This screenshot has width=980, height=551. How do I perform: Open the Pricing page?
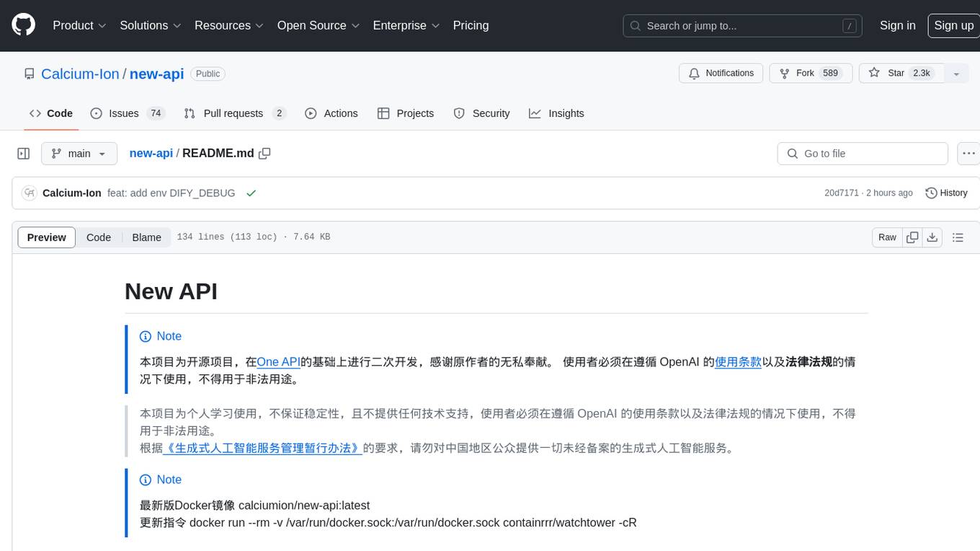(x=471, y=25)
